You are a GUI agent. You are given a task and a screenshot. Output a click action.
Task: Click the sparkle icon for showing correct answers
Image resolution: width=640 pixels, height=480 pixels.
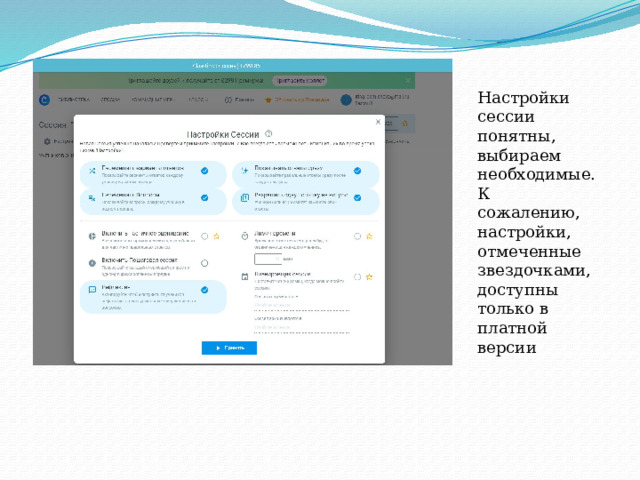(244, 171)
